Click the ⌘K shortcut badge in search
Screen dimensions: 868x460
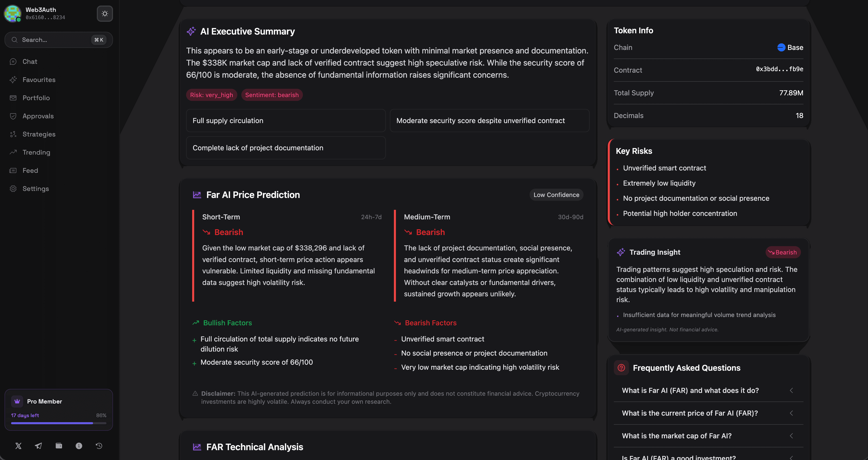pyautogui.click(x=99, y=40)
